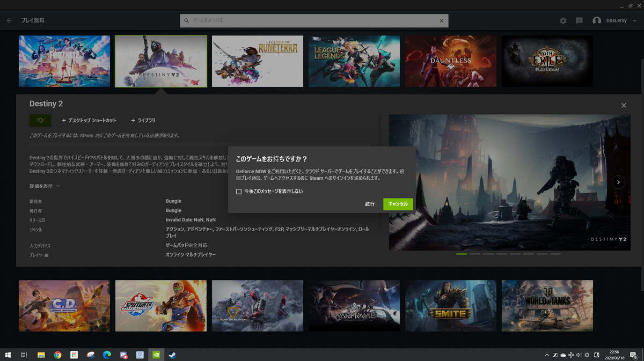The height and width of the screenshot is (361, 644).
Task: Open the C.D. Creative Destruction tile
Action: coord(64,306)
